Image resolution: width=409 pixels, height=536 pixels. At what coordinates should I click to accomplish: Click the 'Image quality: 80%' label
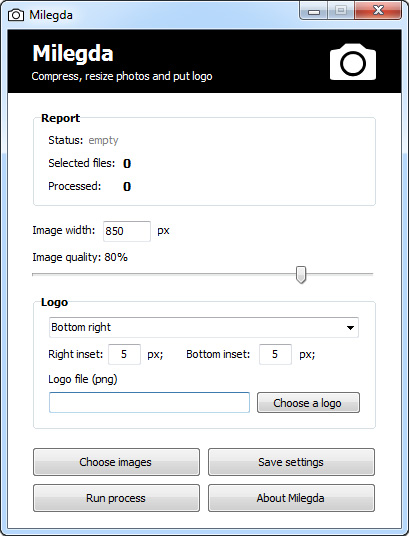click(x=80, y=257)
